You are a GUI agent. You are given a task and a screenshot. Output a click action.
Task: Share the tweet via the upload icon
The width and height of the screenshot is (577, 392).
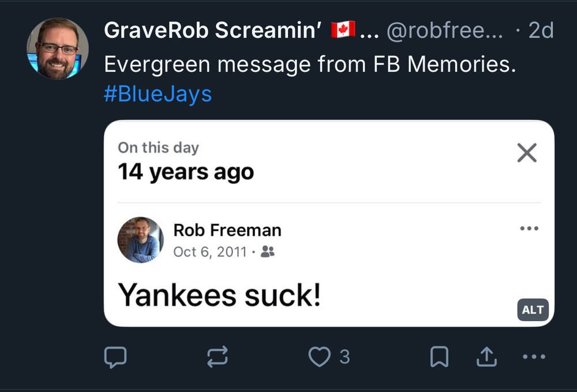(x=486, y=356)
